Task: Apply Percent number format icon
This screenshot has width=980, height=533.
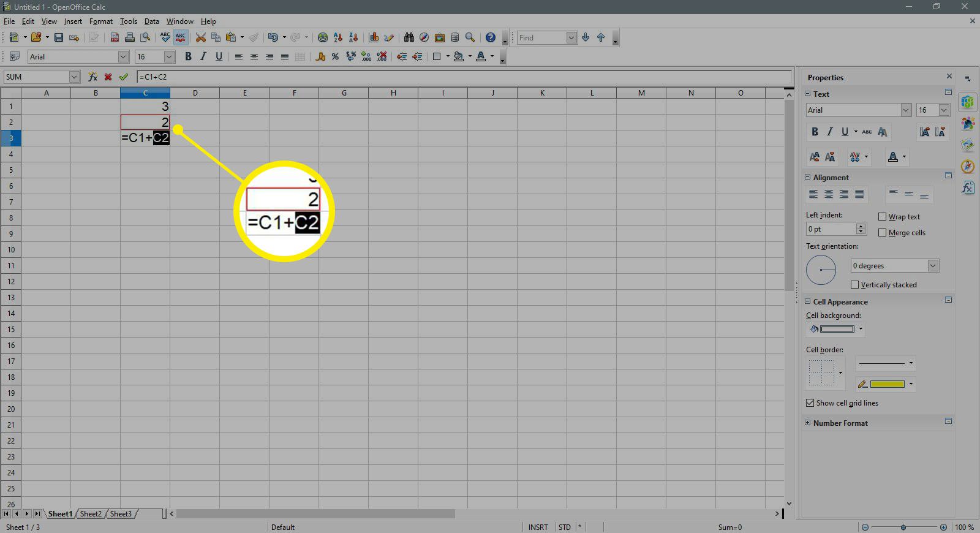Action: tap(335, 57)
